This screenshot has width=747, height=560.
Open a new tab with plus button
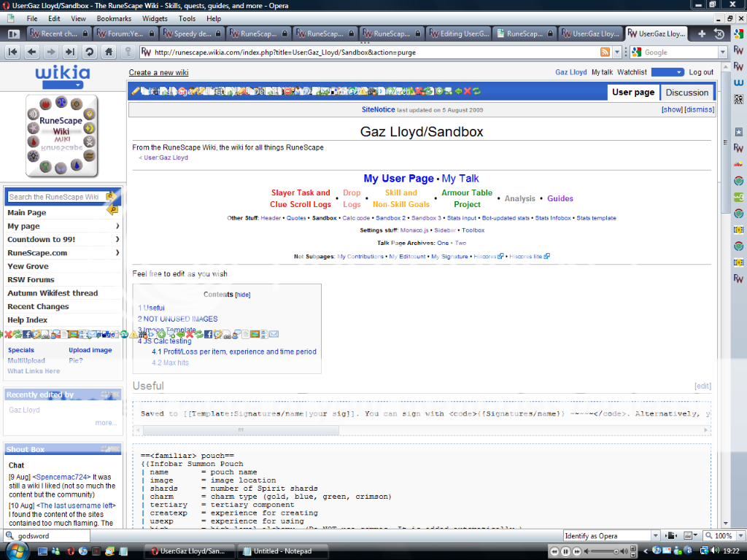tap(702, 34)
